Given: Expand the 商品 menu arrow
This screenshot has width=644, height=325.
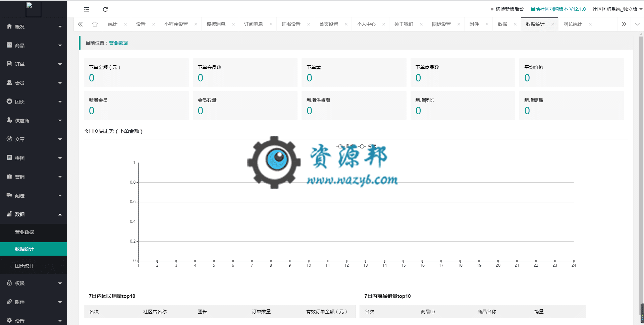Looking at the screenshot, I should [60, 46].
